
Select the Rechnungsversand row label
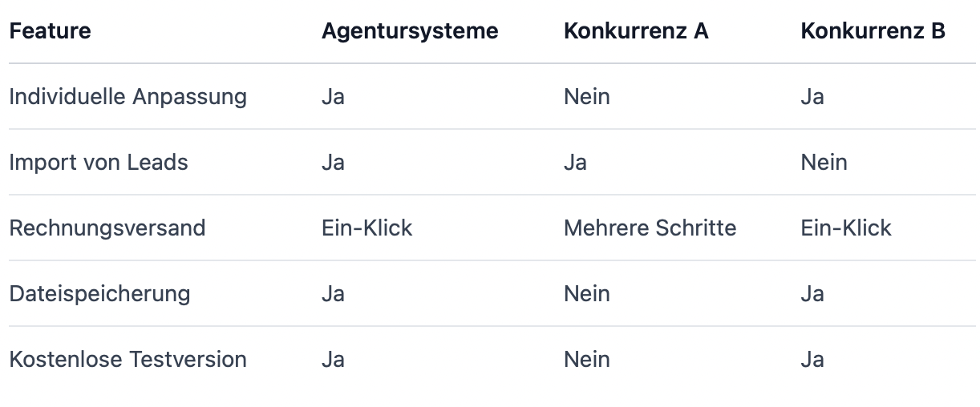(107, 228)
